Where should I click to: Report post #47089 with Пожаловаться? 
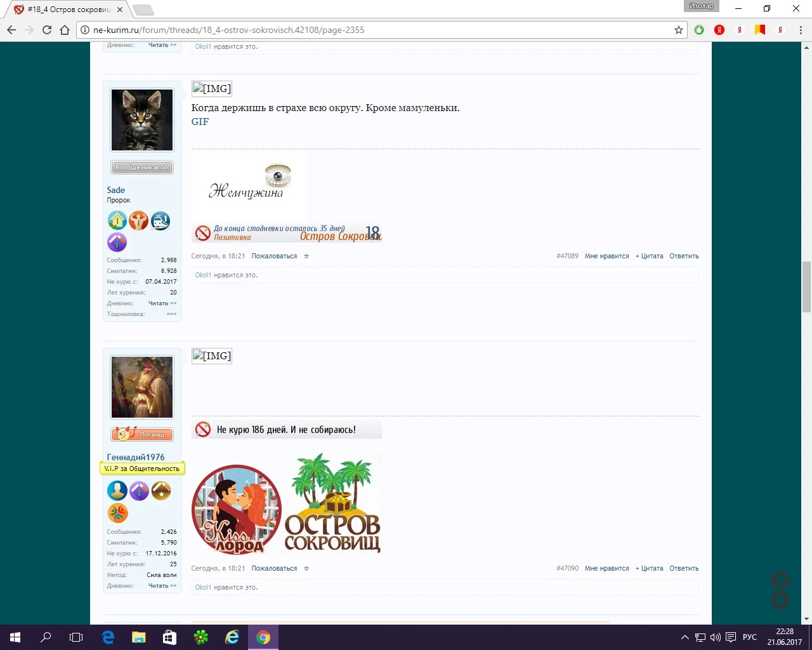[274, 256]
